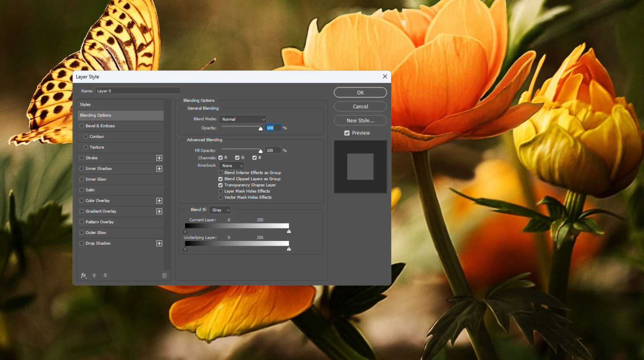Uncheck the G channel checkbox
Screen dimensions: 644x360
pos(237,158)
